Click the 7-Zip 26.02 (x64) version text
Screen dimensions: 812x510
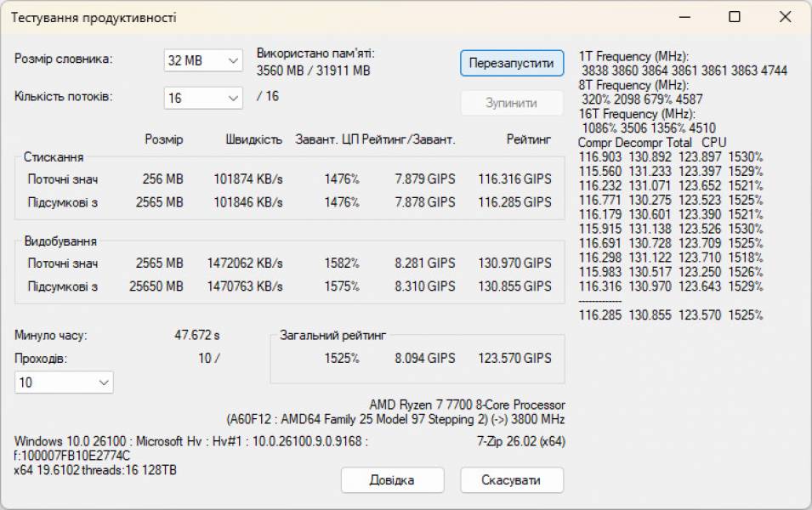pyautogui.click(x=521, y=442)
